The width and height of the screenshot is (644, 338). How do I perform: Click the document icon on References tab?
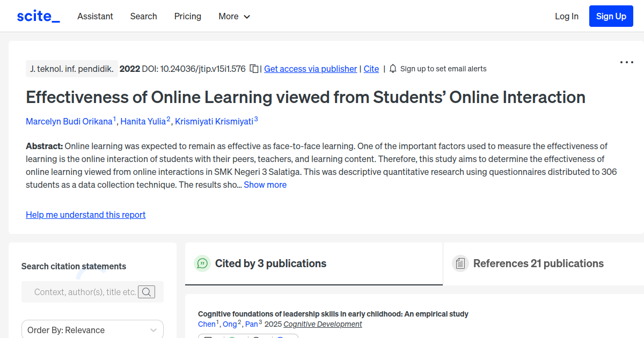coord(460,263)
